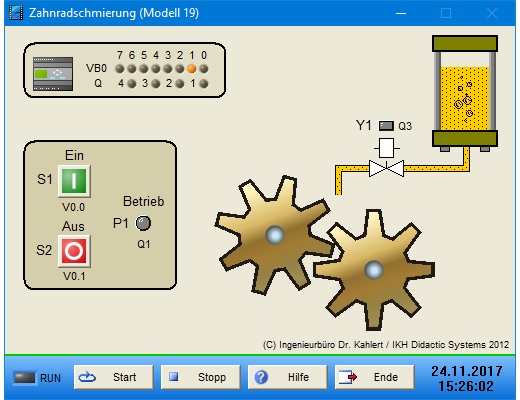
Task: Start the simulation with the Start button
Action: pos(114,377)
